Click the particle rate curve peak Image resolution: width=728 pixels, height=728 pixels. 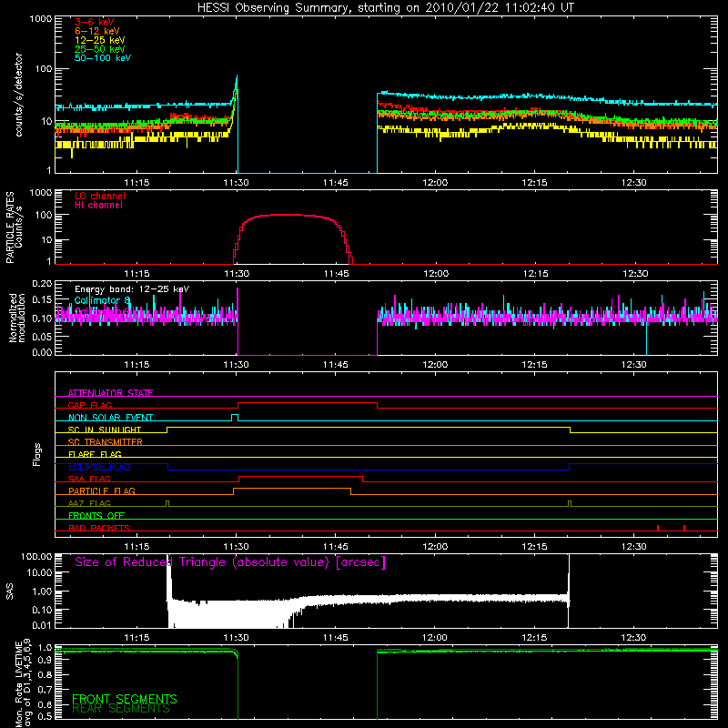click(288, 215)
